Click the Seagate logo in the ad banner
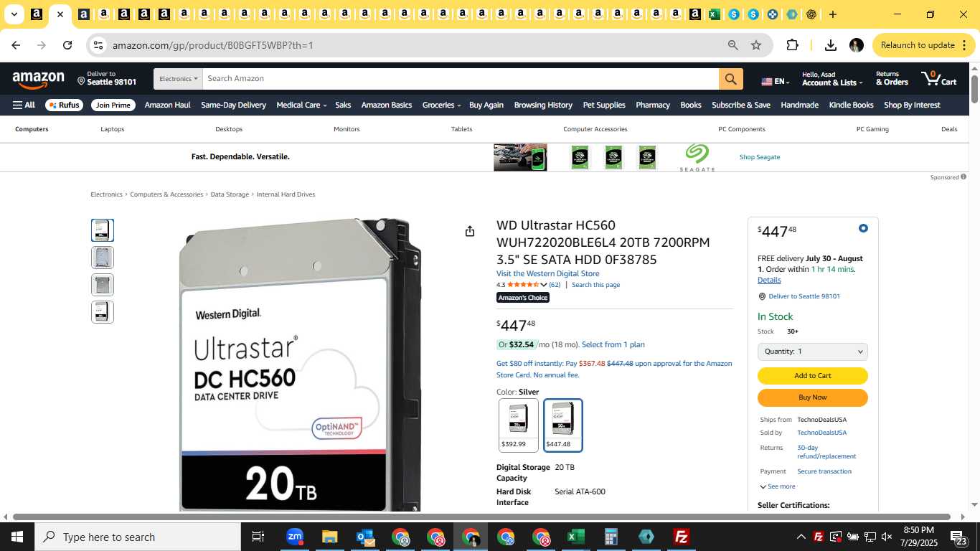Viewport: 980px width, 551px height. click(697, 157)
